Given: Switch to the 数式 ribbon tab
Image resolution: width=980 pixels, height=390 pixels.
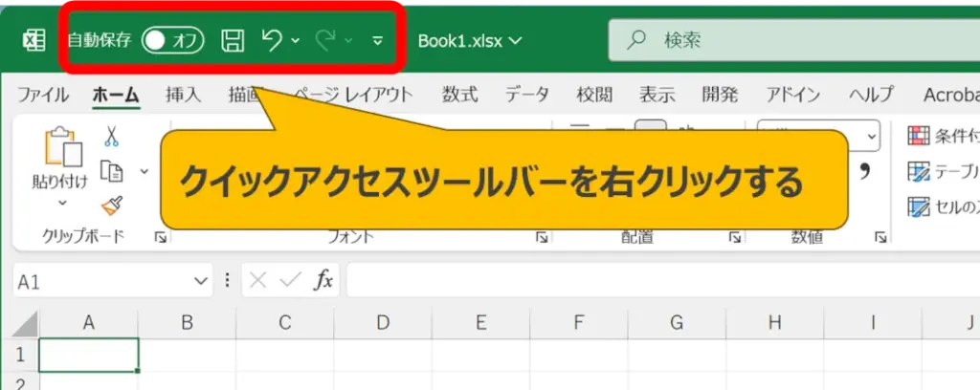Looking at the screenshot, I should [x=459, y=95].
